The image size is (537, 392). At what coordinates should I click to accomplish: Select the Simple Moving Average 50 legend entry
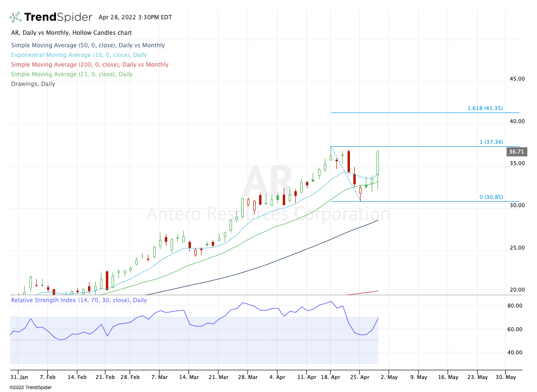coord(87,45)
